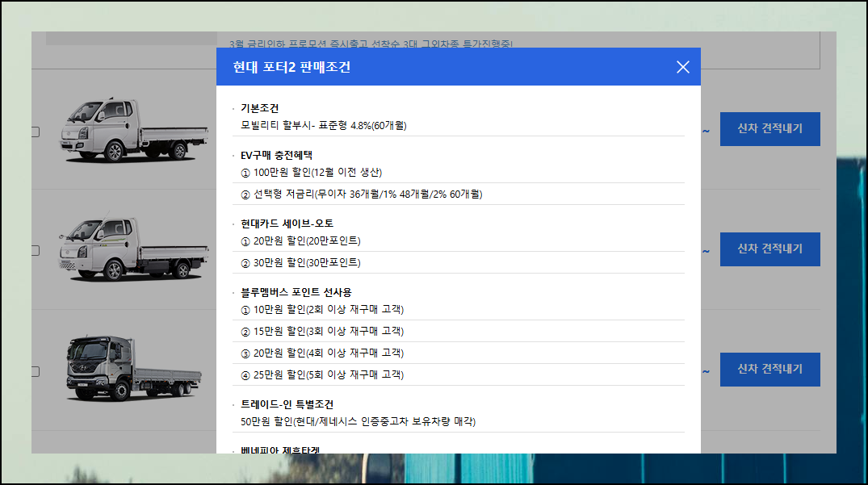Click the 3월 금리인하 프로모션 banner text
The width and height of the screenshot is (868, 485).
tap(371, 44)
